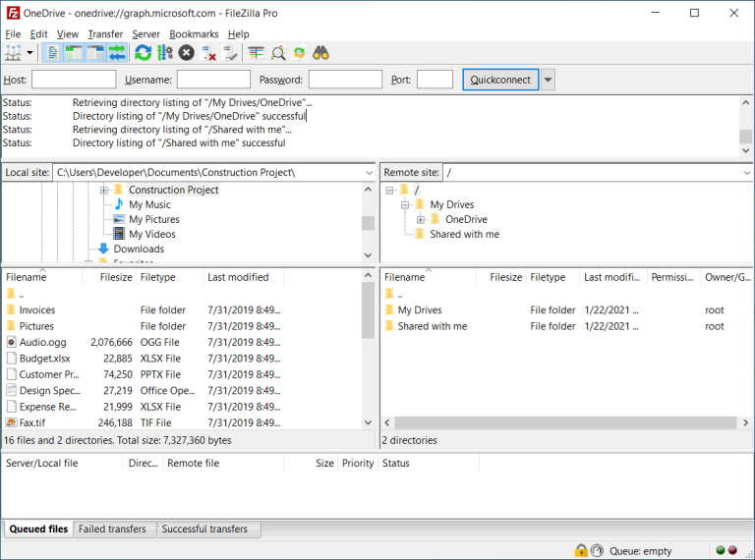Expand the Construction Project tree node
Image resolution: width=755 pixels, height=560 pixels.
click(103, 190)
